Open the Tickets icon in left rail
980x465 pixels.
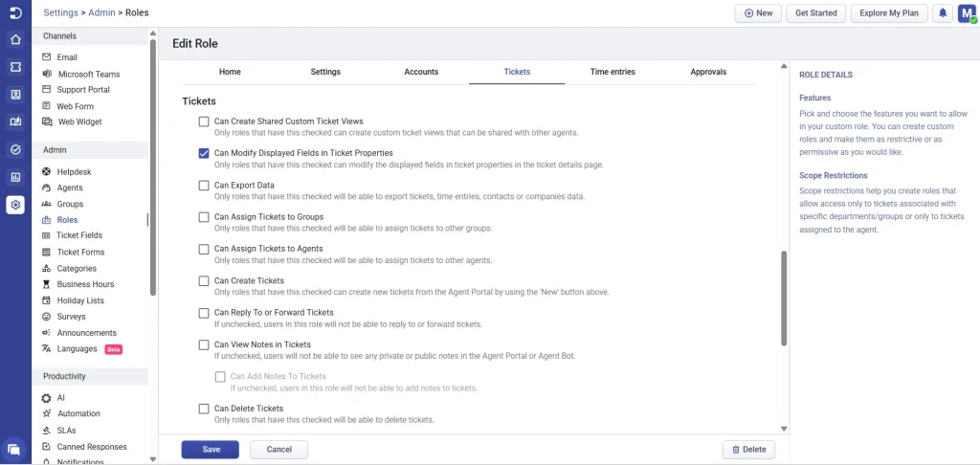coord(15,68)
